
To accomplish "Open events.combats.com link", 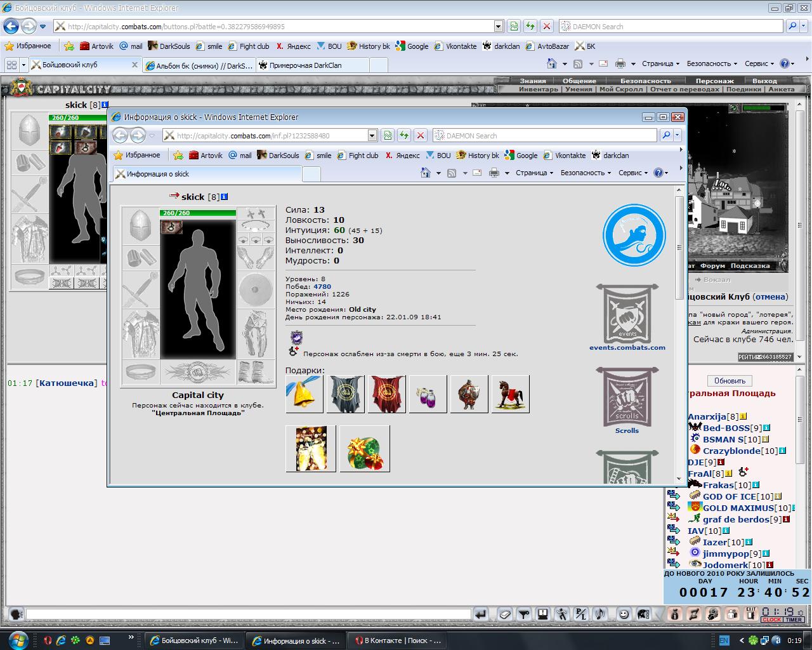I will click(627, 347).
